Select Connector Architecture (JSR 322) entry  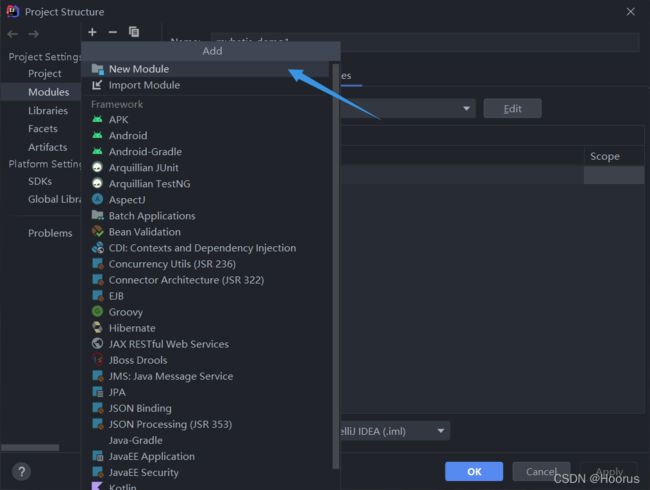[206, 280]
